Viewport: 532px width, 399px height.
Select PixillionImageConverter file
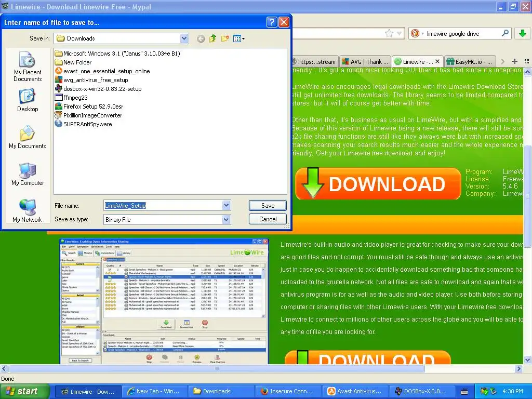88,115
